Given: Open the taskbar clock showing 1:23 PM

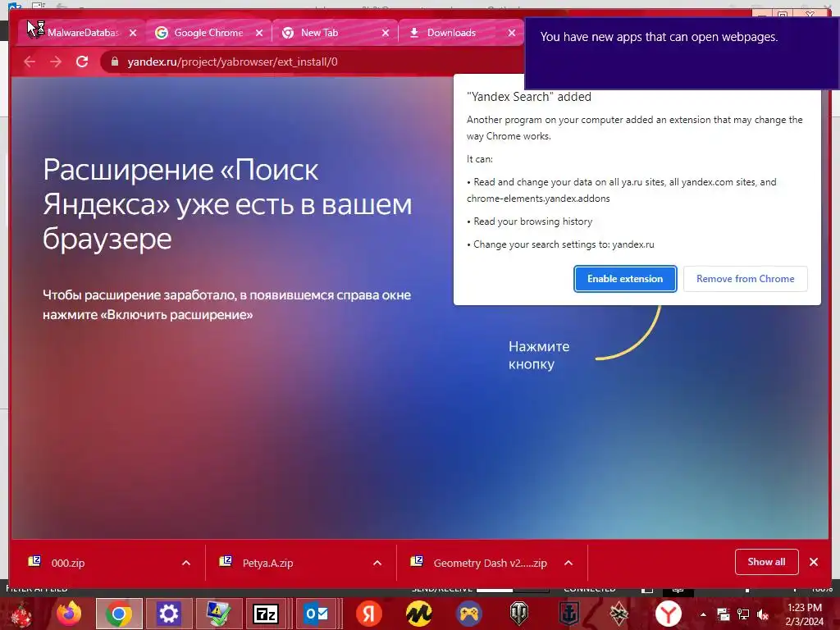Looking at the screenshot, I should click(805, 614).
